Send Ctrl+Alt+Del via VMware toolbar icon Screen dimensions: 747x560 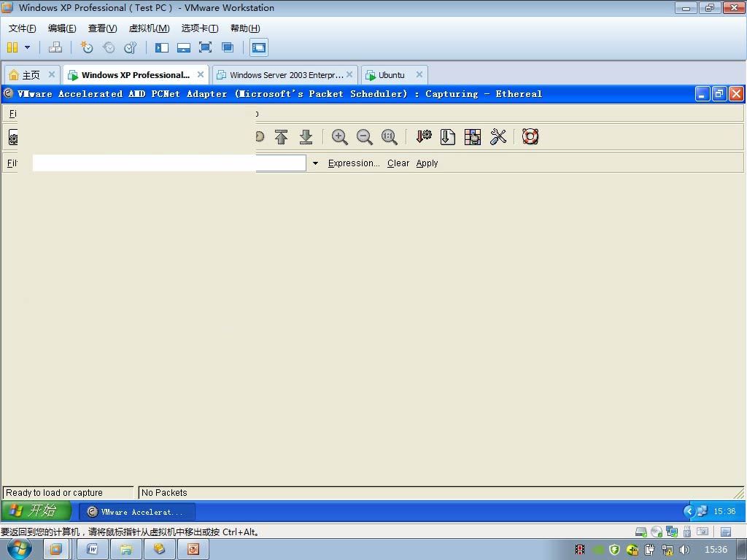pos(55,47)
